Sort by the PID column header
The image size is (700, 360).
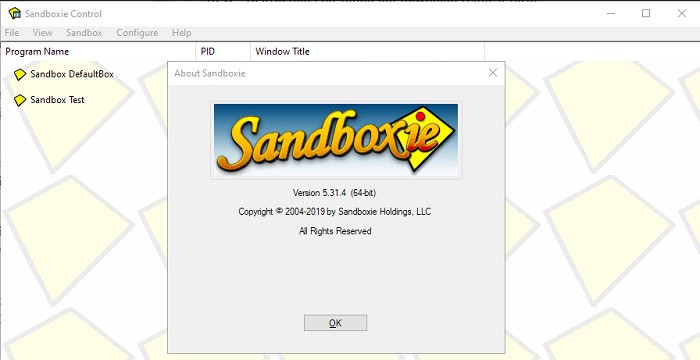pos(223,51)
